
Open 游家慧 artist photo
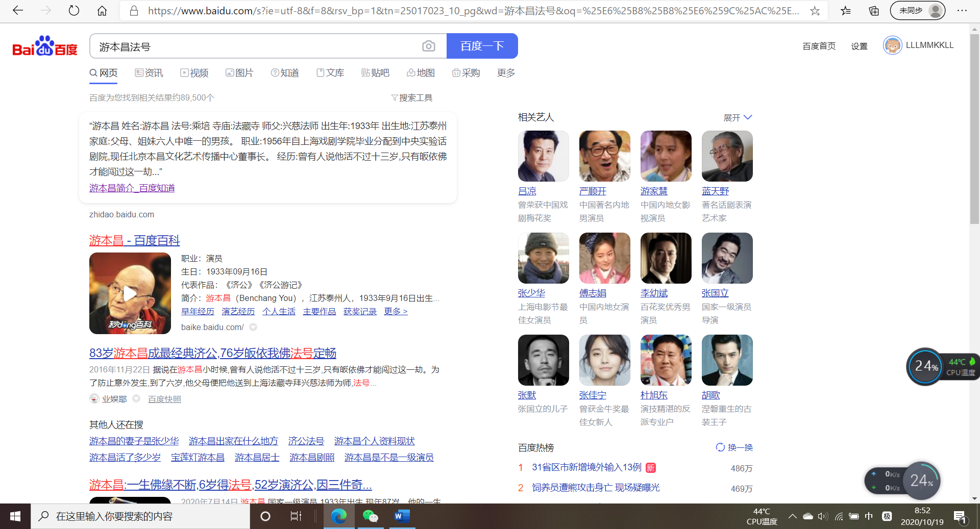coord(666,156)
